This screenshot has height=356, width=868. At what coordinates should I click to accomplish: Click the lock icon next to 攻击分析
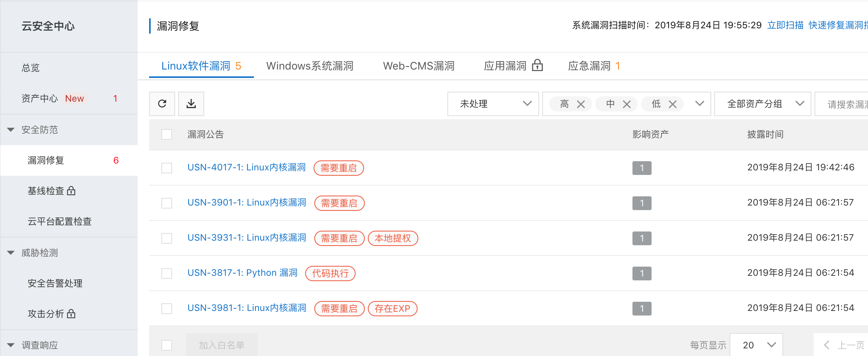point(70,314)
